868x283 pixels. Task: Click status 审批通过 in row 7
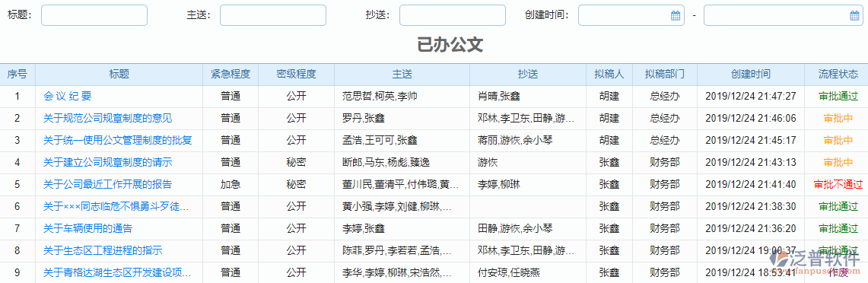(x=838, y=229)
